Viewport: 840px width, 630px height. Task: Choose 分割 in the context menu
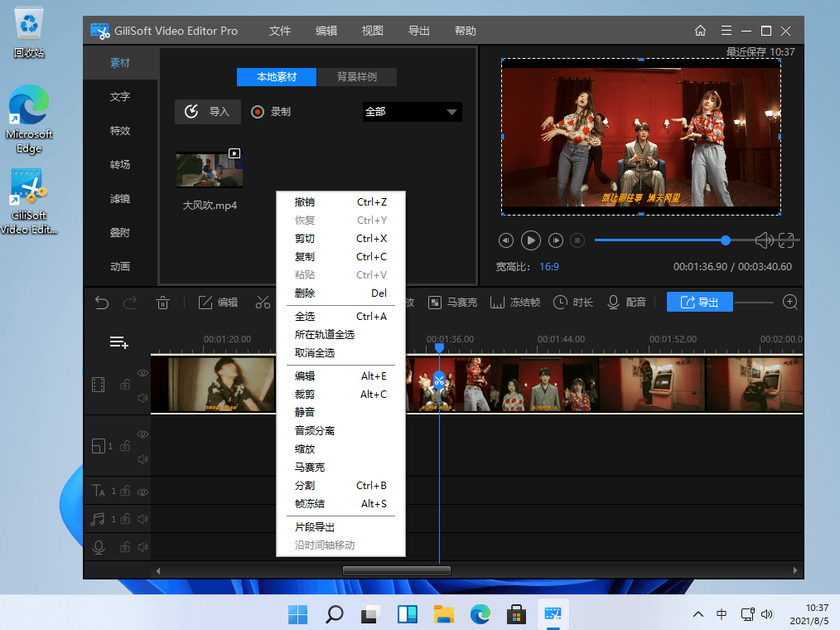click(x=340, y=485)
